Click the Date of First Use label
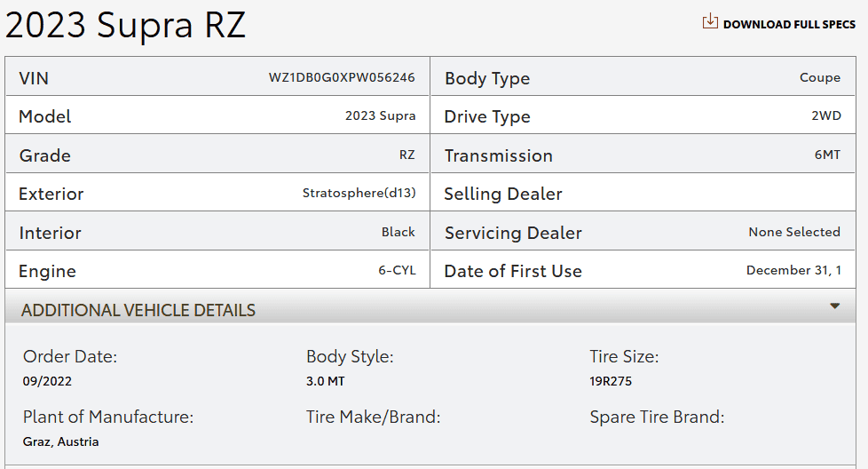 (x=513, y=271)
